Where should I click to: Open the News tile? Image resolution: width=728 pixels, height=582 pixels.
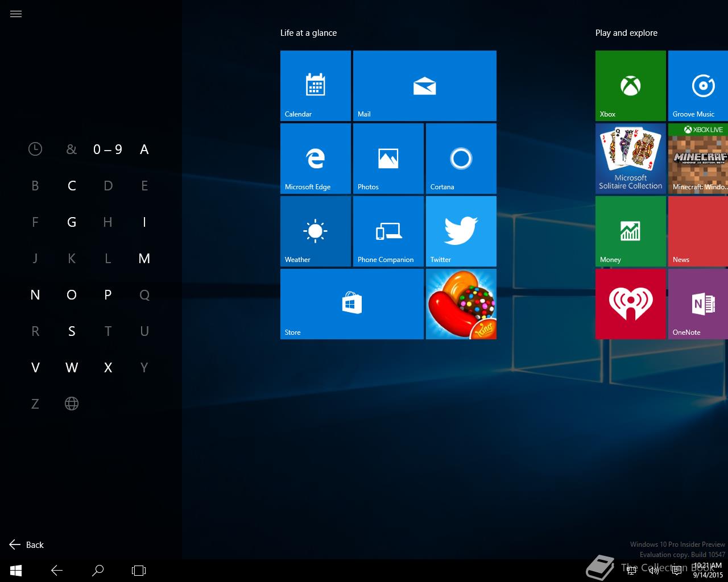click(698, 231)
